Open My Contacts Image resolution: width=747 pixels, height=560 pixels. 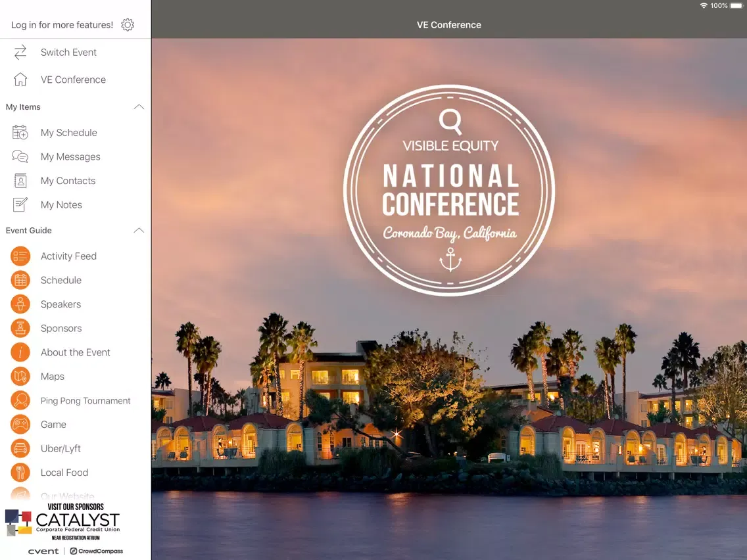click(x=75, y=181)
